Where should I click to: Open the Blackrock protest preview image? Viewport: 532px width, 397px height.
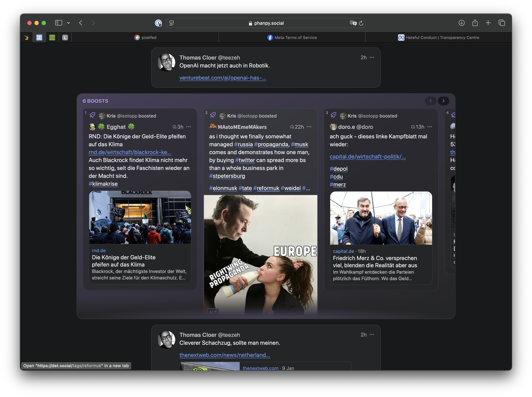[140, 217]
